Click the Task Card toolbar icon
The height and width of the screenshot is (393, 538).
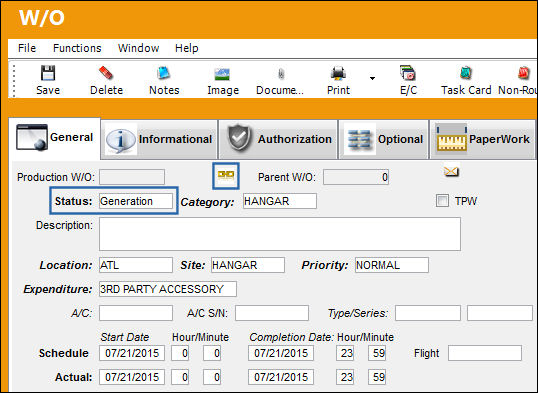[466, 73]
